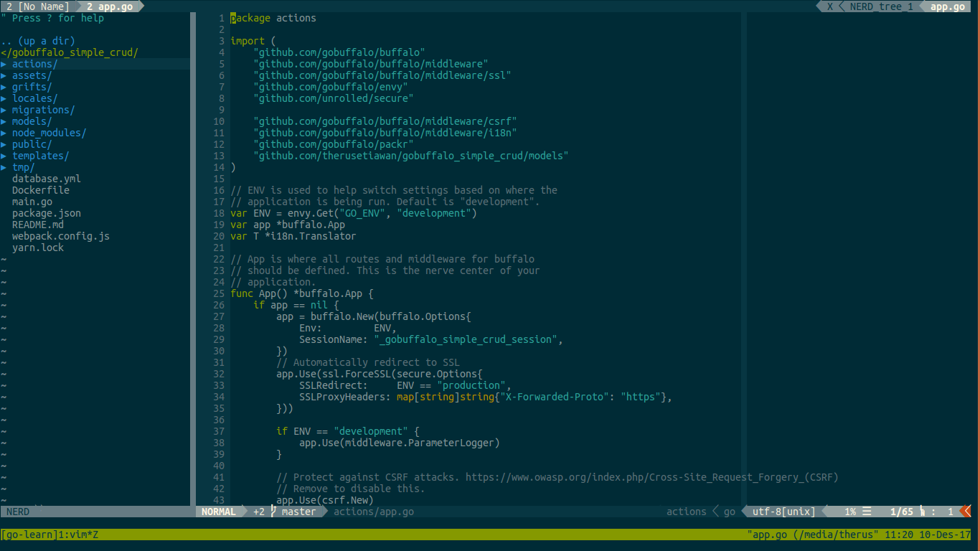The image size is (980, 551).
Task: Open webpack.config.js in the file tree
Action: (61, 236)
